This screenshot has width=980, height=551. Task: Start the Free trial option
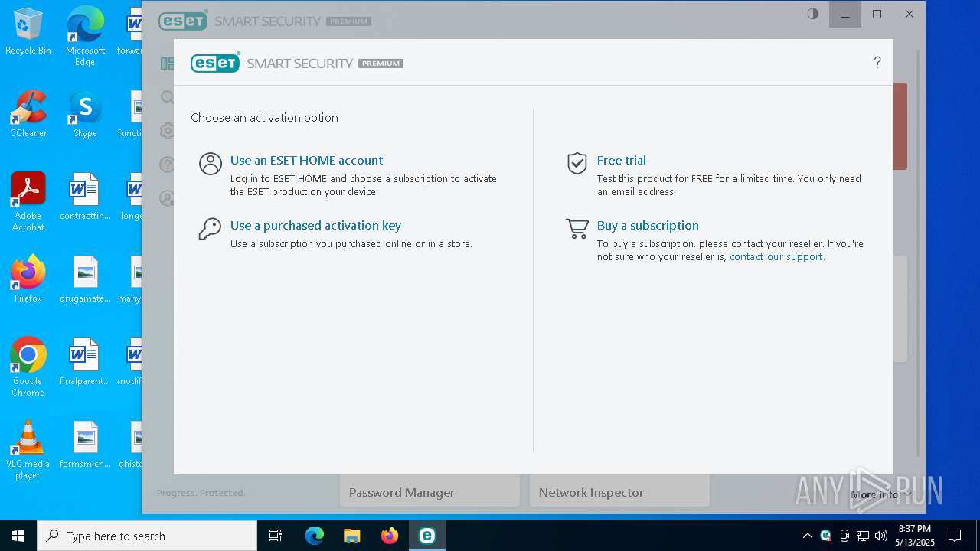(621, 160)
